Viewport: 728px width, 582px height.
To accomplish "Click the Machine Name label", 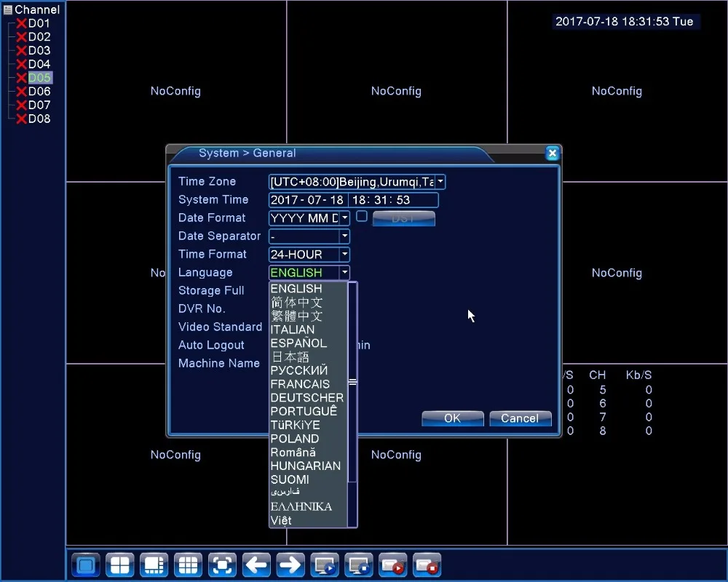I will point(218,364).
